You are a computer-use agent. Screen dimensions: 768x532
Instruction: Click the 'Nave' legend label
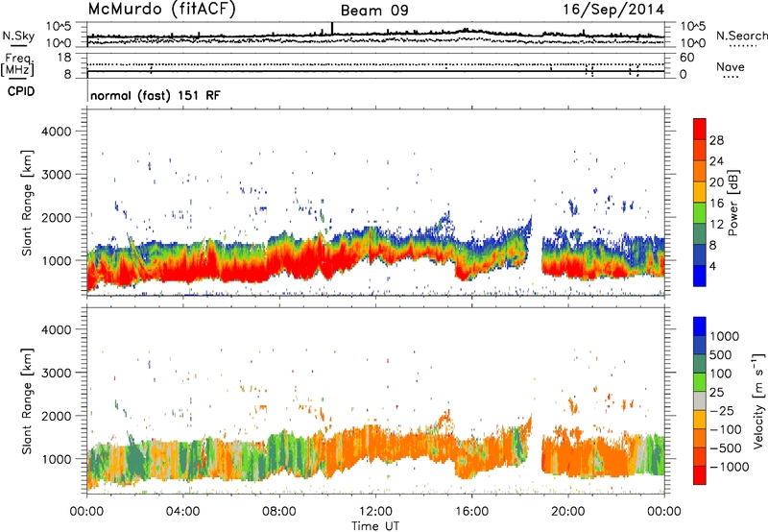point(731,66)
